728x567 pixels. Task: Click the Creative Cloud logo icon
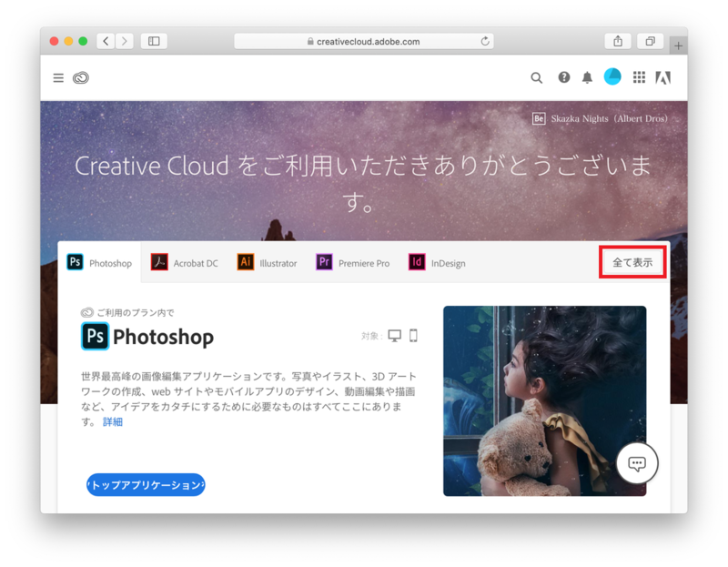tap(81, 77)
